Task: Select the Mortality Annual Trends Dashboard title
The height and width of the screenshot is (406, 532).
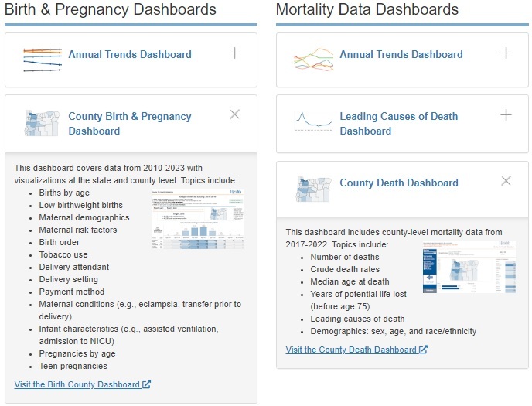Action: tap(401, 54)
